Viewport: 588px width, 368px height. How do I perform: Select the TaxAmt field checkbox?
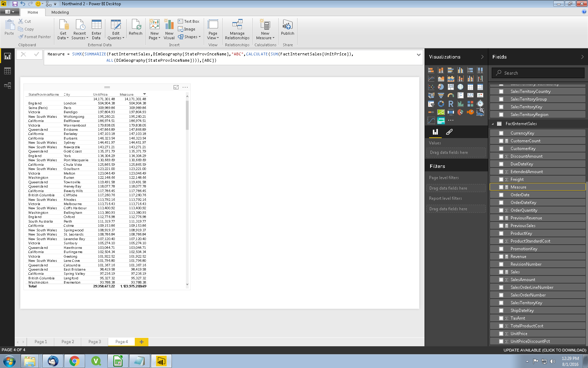click(x=501, y=318)
